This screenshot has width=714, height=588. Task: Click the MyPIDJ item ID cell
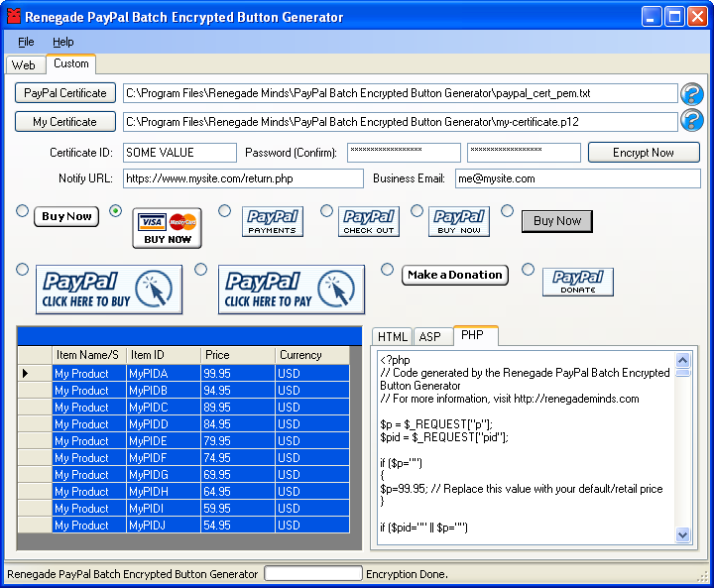click(164, 526)
